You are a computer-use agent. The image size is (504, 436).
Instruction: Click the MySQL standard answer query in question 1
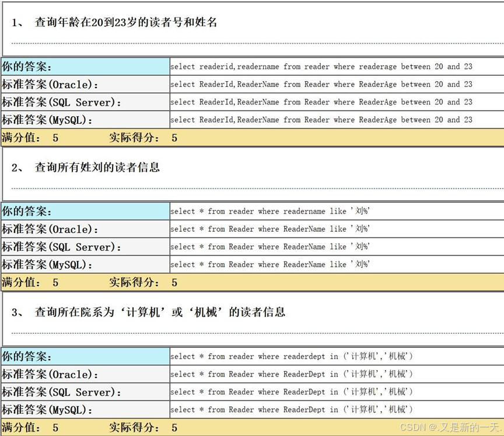(321, 120)
